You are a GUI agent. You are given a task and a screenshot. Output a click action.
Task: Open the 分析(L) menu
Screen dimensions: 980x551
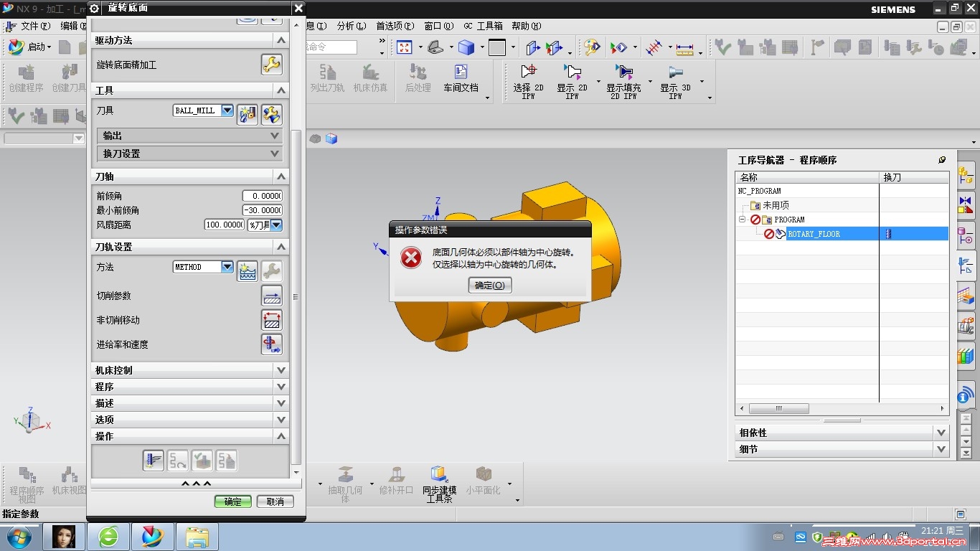click(351, 26)
